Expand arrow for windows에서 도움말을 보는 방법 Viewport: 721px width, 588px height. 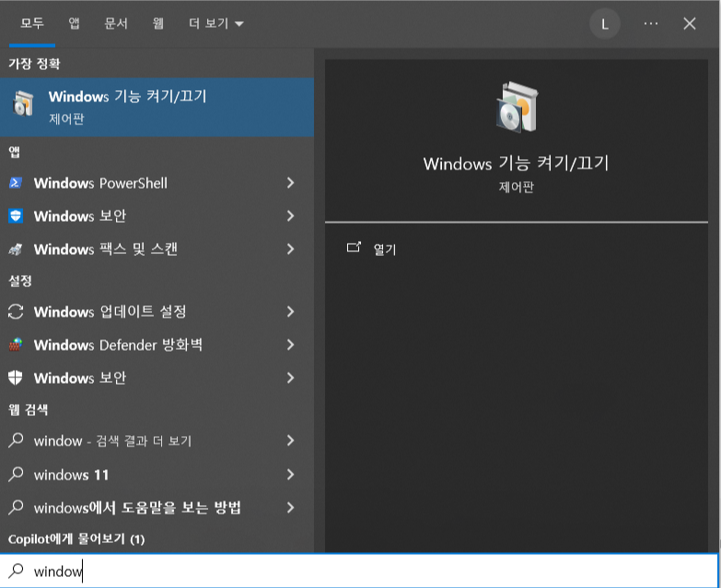coord(290,508)
